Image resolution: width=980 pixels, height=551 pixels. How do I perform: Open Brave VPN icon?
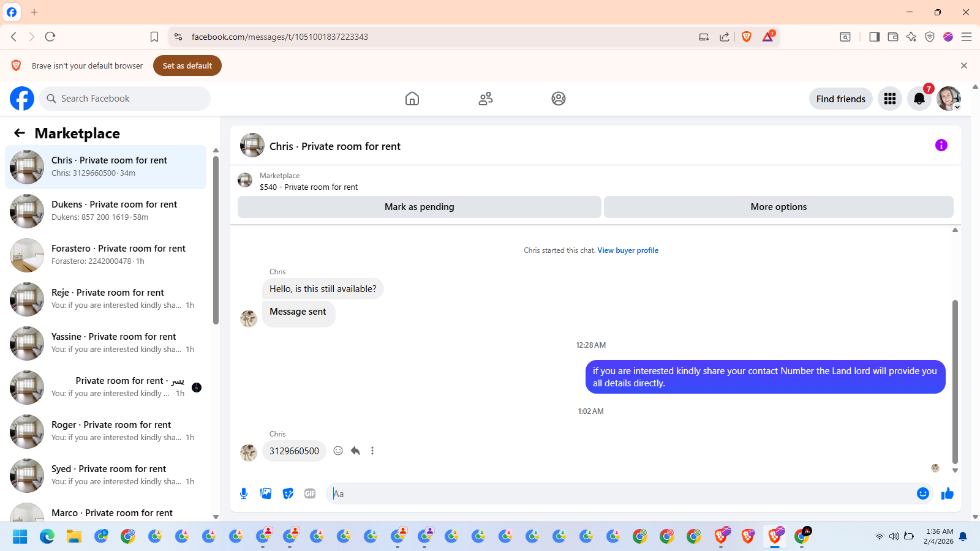click(930, 37)
